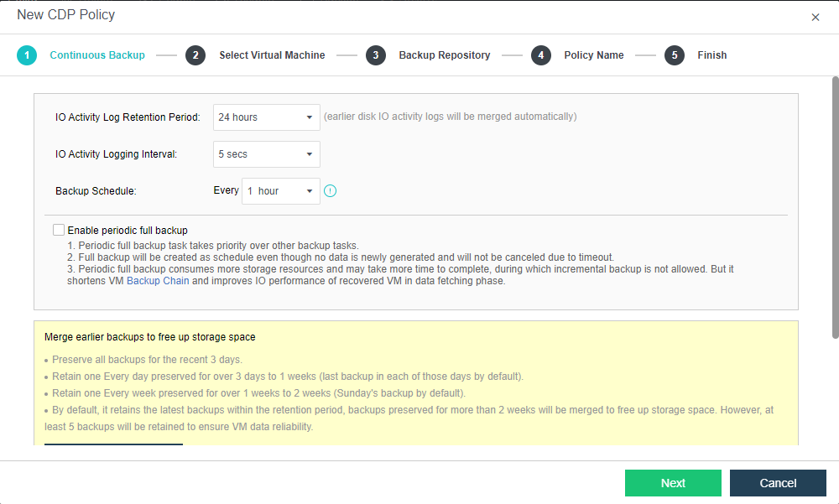Select the Continuous Backup step label

point(97,55)
